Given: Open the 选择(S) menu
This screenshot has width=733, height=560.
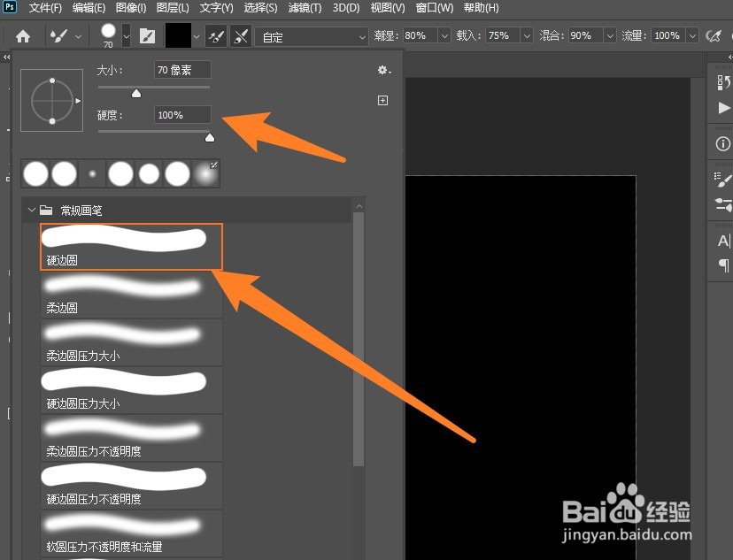Looking at the screenshot, I should (x=260, y=8).
